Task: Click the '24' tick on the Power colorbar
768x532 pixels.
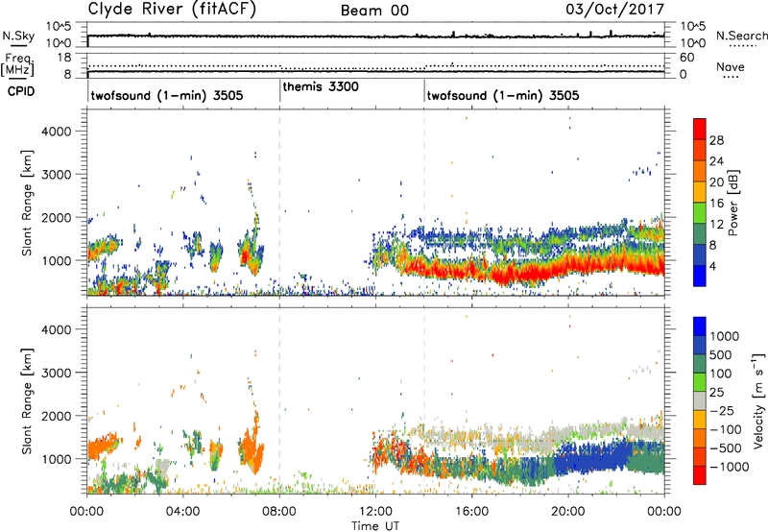Action: coord(716,161)
